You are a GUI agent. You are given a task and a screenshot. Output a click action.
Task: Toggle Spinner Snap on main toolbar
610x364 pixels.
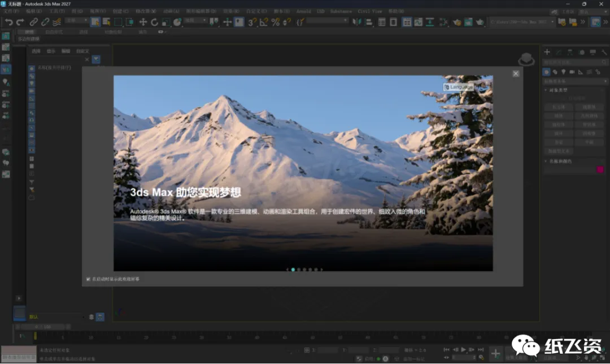pyautogui.click(x=287, y=22)
